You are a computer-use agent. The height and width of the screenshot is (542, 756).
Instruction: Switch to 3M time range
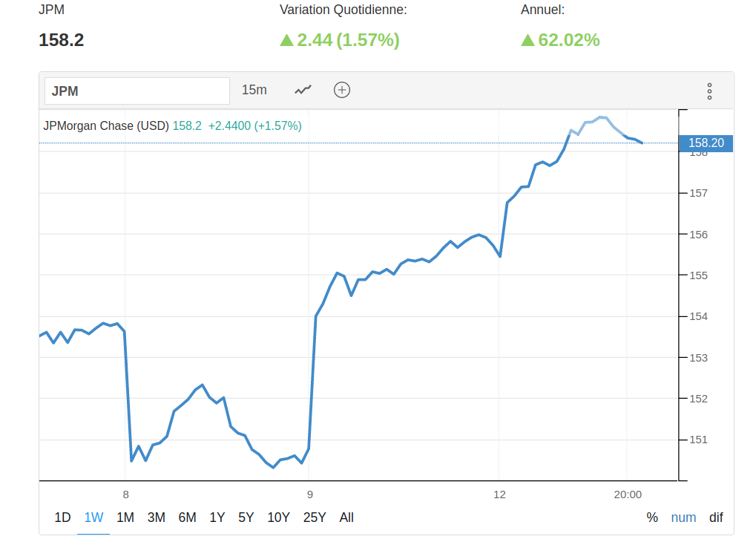(x=156, y=517)
